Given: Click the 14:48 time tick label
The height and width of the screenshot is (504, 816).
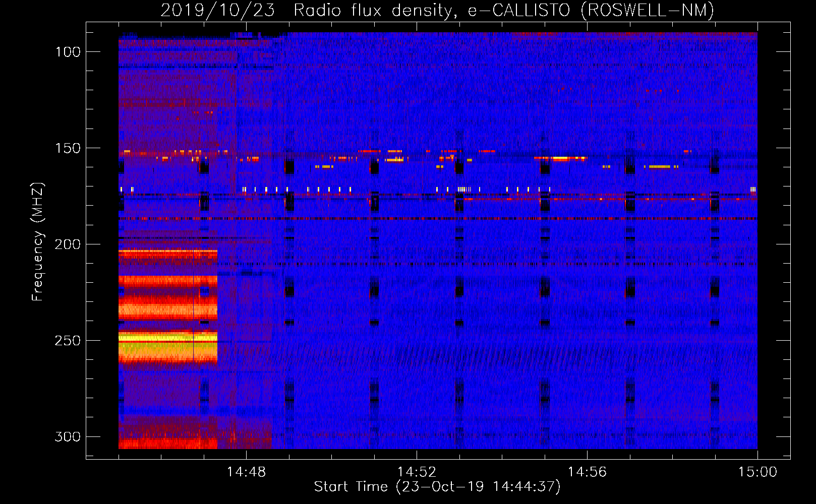Looking at the screenshot, I should coord(246,472).
